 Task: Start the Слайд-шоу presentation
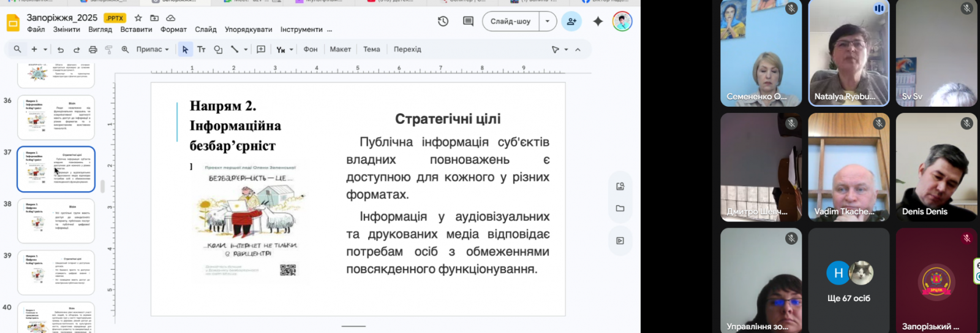click(x=510, y=21)
